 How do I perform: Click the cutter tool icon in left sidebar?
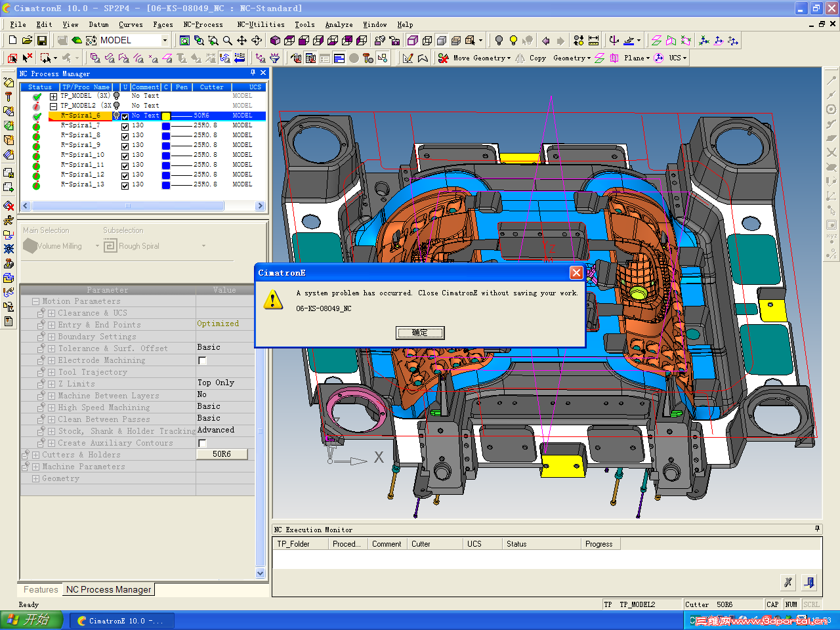click(9, 97)
